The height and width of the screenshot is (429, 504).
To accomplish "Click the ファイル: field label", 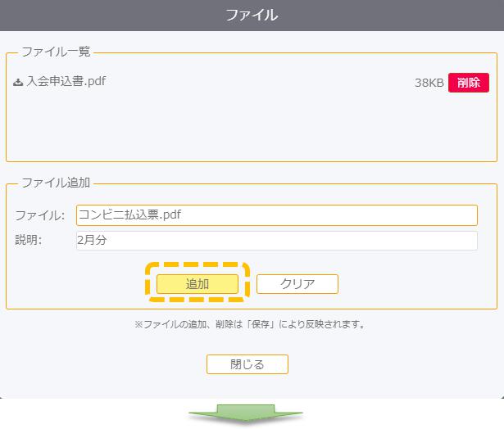I will (x=40, y=215).
